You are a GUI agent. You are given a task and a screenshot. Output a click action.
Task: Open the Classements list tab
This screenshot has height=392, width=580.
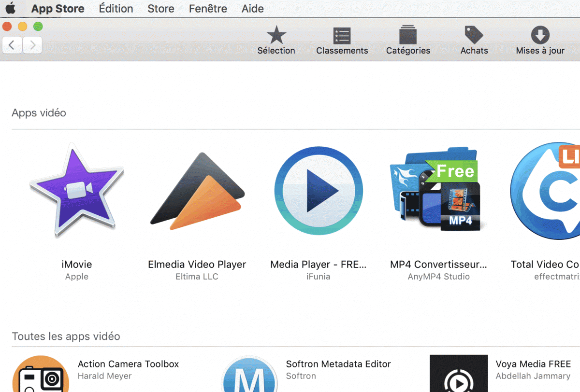click(342, 41)
